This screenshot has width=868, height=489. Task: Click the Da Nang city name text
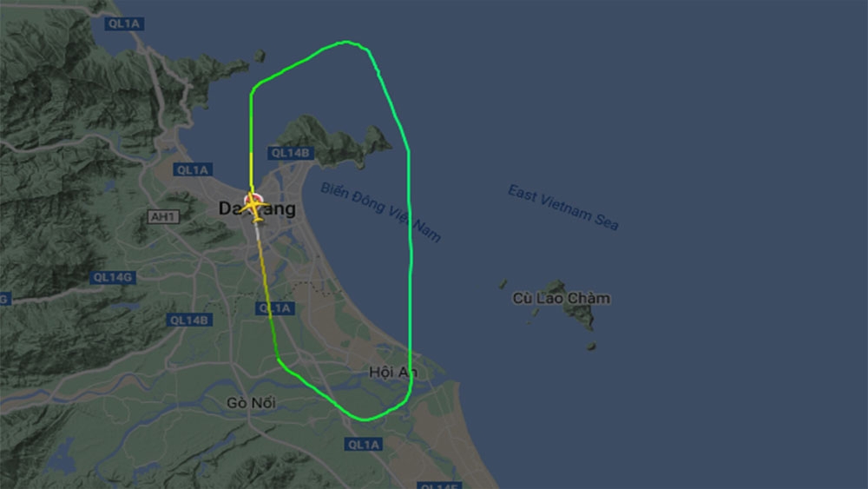pyautogui.click(x=257, y=208)
